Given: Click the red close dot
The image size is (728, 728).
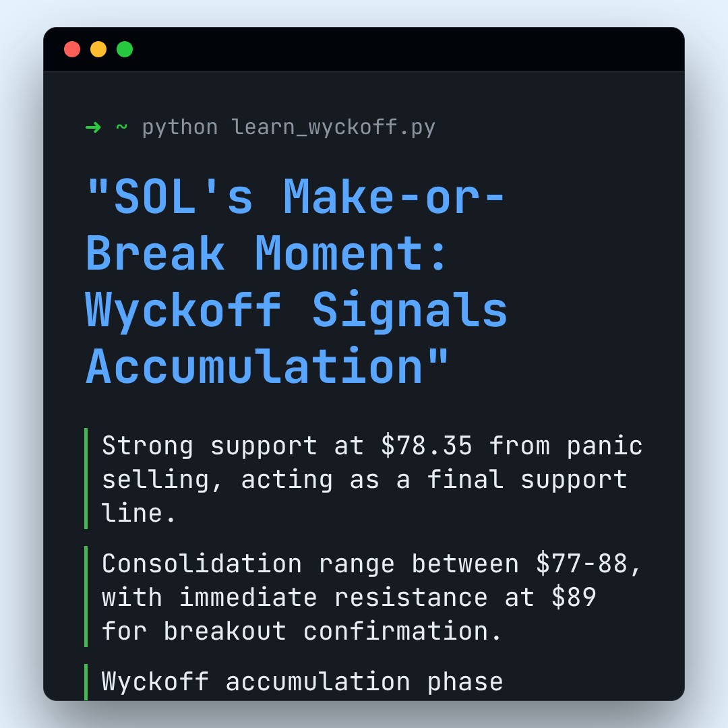Looking at the screenshot, I should tap(72, 49).
